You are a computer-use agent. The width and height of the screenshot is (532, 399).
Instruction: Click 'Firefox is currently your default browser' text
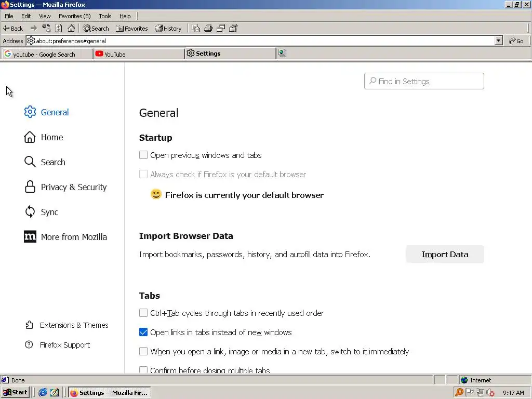[244, 195]
